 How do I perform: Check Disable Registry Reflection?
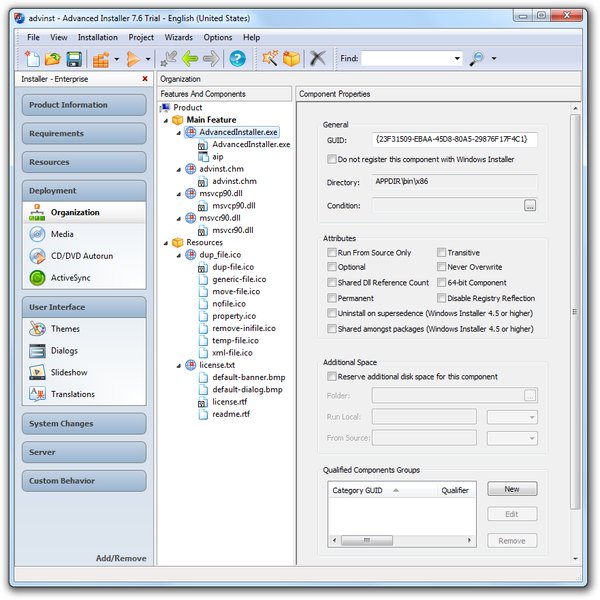[441, 298]
